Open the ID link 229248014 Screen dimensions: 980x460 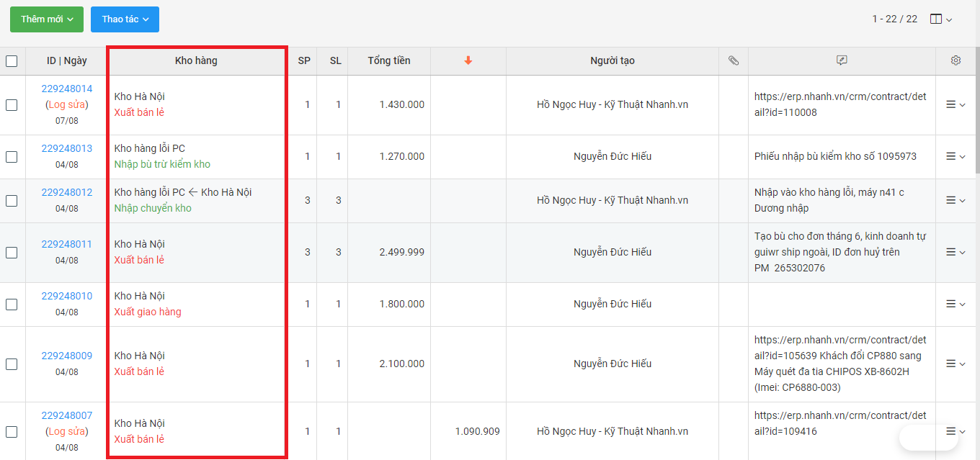click(x=66, y=89)
